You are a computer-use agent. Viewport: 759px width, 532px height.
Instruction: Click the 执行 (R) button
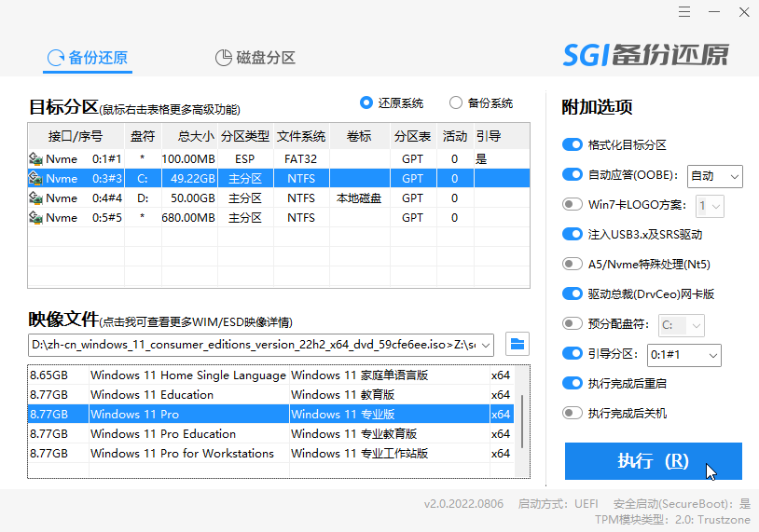653,461
